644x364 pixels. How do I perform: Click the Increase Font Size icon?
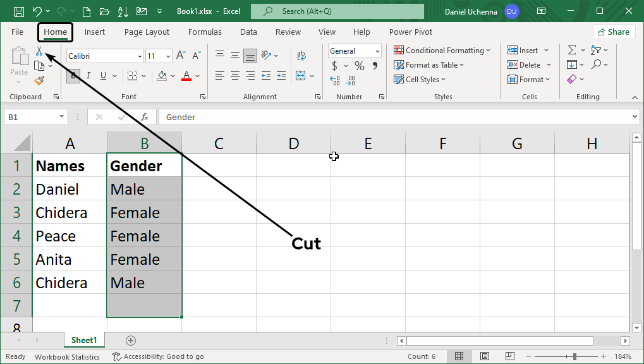coord(181,56)
